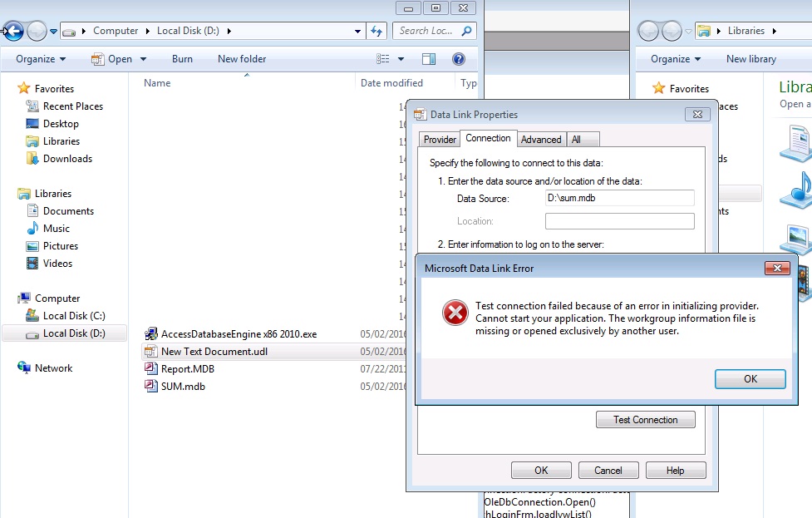Go back in the Libraries window
The height and width of the screenshot is (518, 812).
pyautogui.click(x=648, y=31)
